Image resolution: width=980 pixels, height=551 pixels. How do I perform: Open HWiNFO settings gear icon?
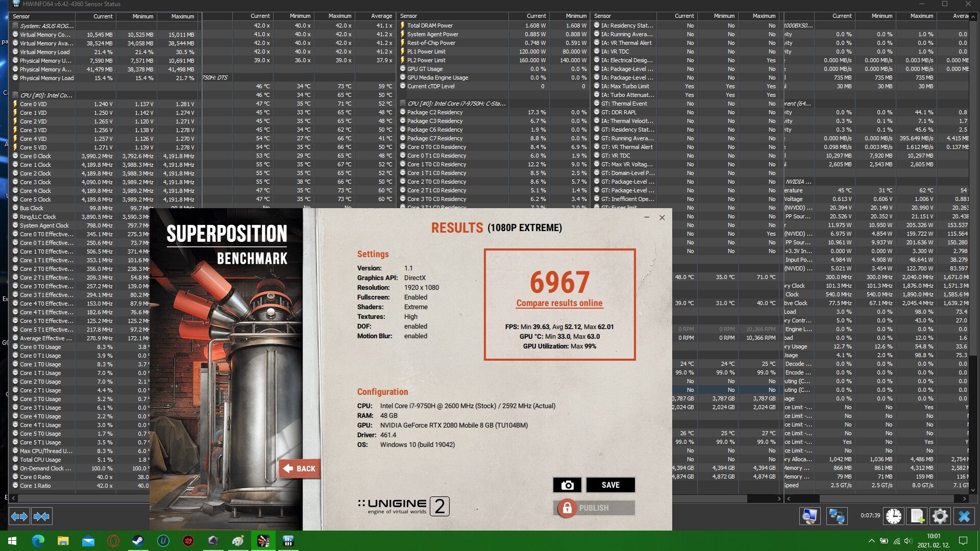[940, 516]
